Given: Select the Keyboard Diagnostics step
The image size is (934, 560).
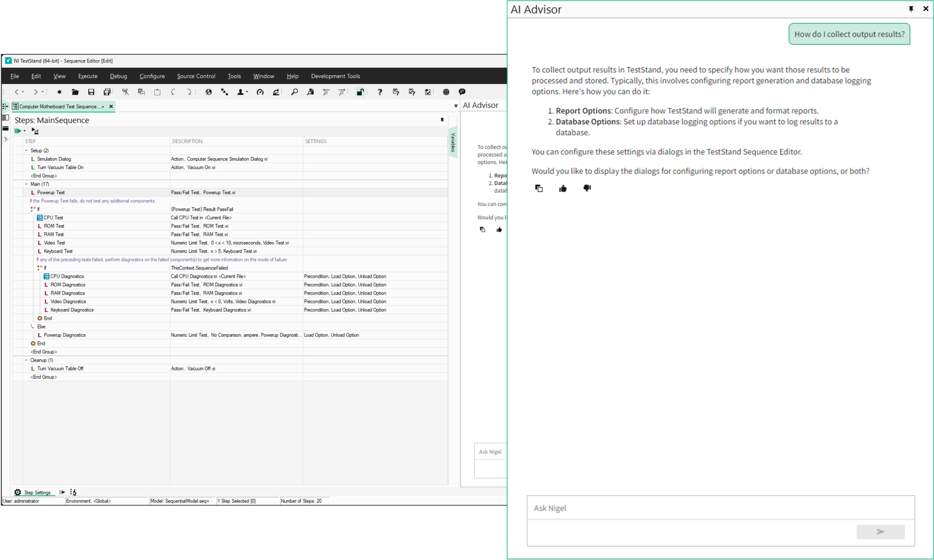Looking at the screenshot, I should click(x=72, y=310).
